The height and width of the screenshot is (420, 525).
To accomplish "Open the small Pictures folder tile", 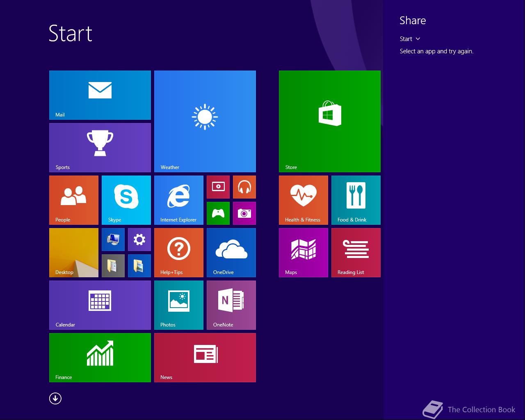I will (x=139, y=266).
